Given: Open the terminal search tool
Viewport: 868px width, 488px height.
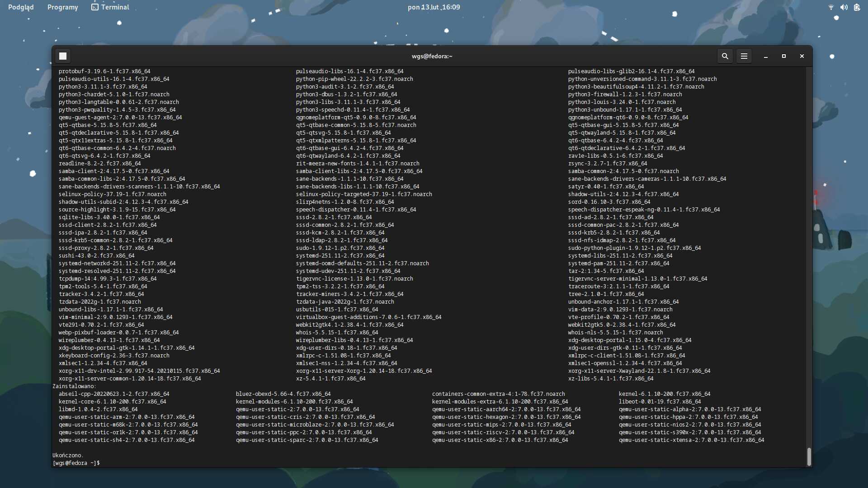Looking at the screenshot, I should (725, 56).
